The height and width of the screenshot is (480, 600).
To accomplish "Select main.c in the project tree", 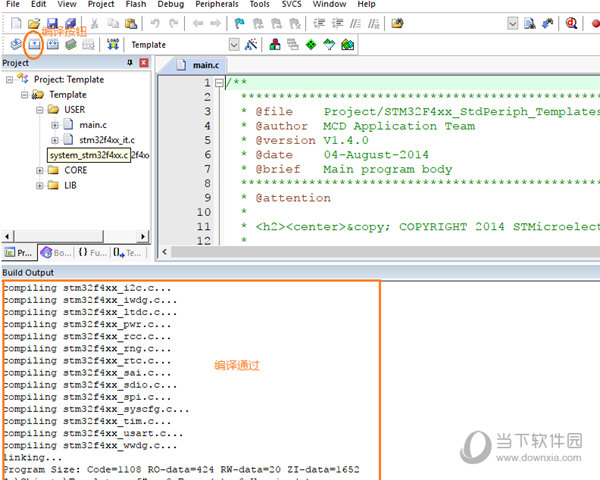I will coord(93,125).
